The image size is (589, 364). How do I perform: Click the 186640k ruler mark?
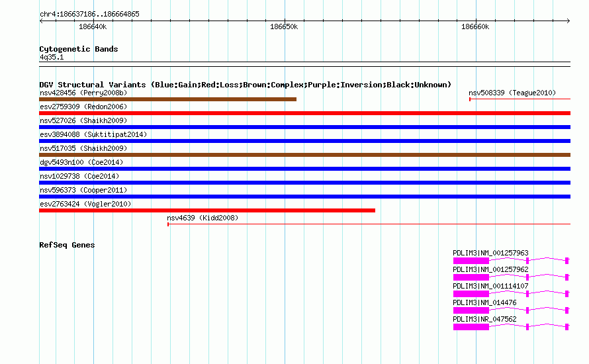(93, 26)
